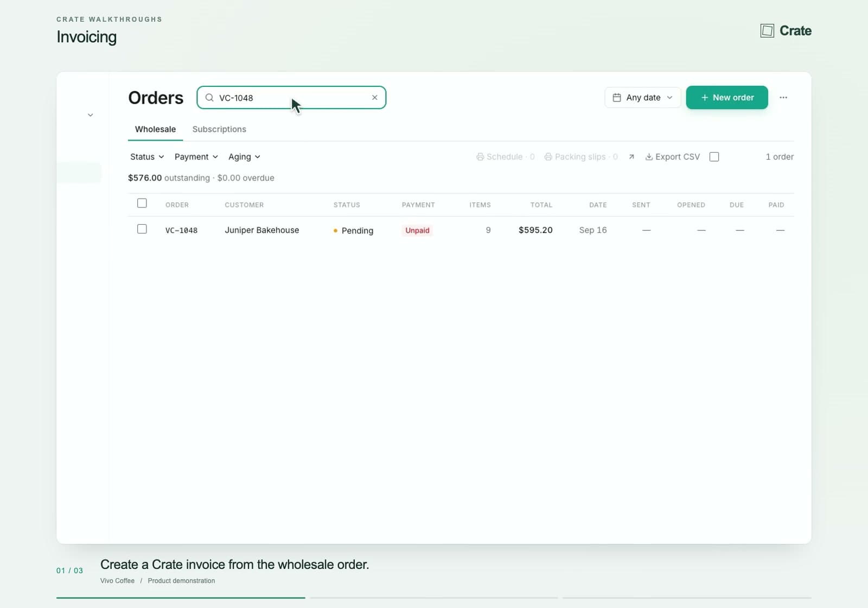
Task: Tick the VC-1048 row checkbox
Action: pyautogui.click(x=142, y=229)
